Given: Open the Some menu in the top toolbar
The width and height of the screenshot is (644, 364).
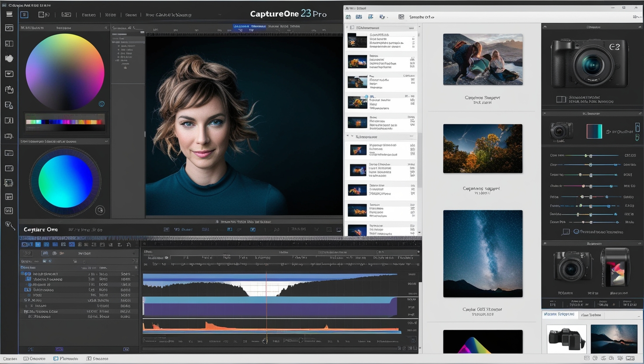Looking at the screenshot, I should coord(131,15).
